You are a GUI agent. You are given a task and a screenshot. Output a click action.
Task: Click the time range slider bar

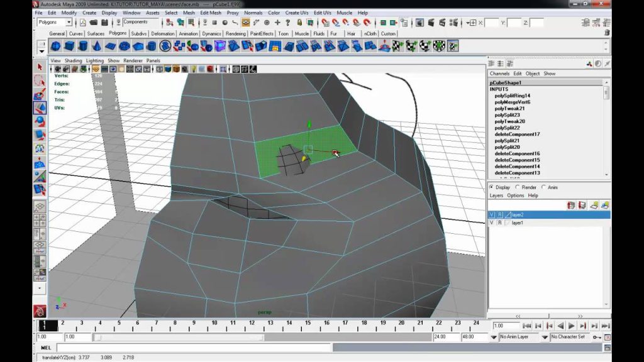tap(179, 337)
